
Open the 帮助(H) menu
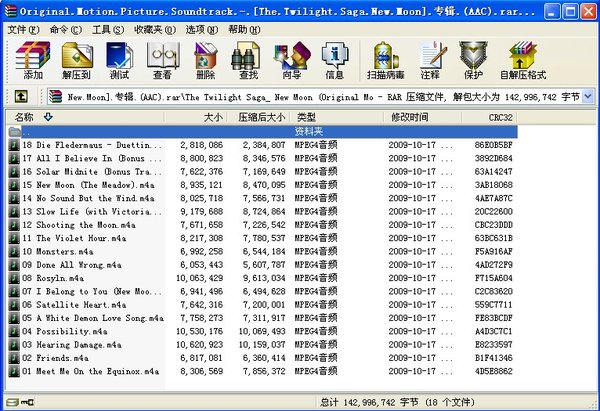[244, 29]
